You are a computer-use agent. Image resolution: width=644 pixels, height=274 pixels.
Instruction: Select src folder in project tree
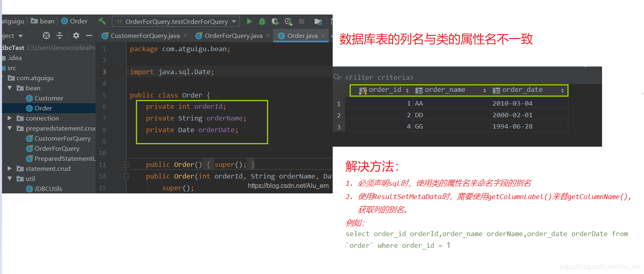pos(12,68)
